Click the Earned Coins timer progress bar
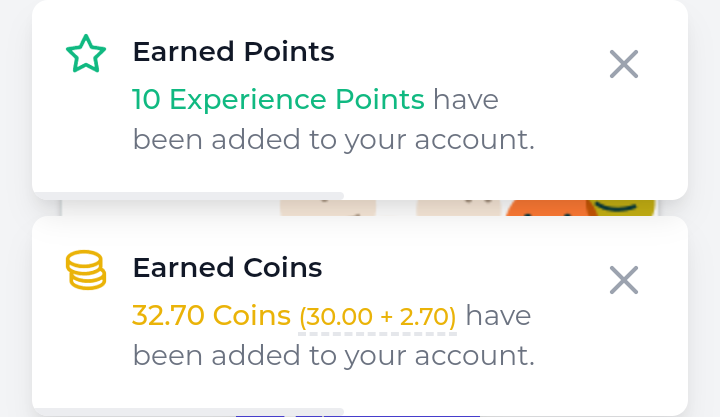The image size is (720, 417). (188, 411)
